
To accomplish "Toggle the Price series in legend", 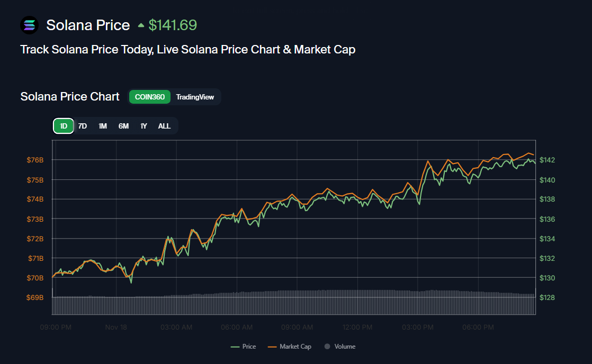I will coord(249,347).
